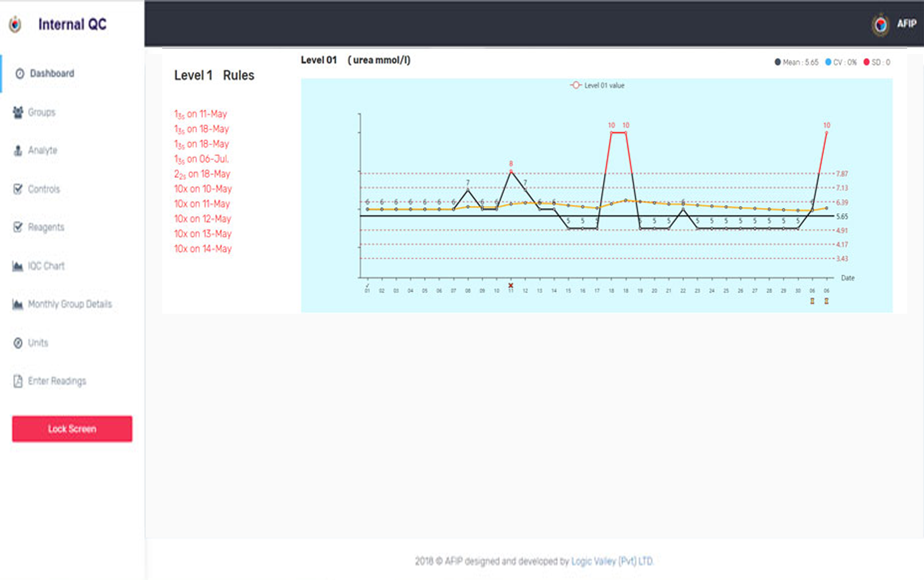Click the Internal QC logo emblem
Screen dimensions: 924x580
pyautogui.click(x=15, y=24)
